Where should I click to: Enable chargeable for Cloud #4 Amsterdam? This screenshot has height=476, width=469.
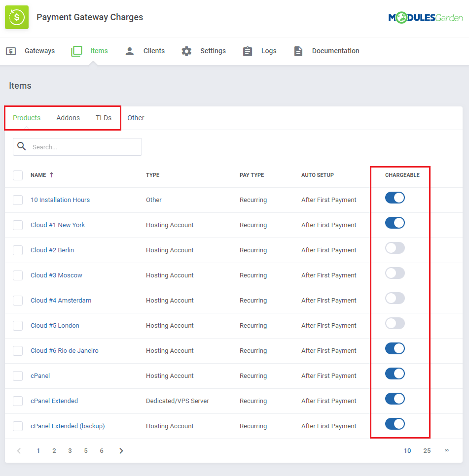(395, 299)
